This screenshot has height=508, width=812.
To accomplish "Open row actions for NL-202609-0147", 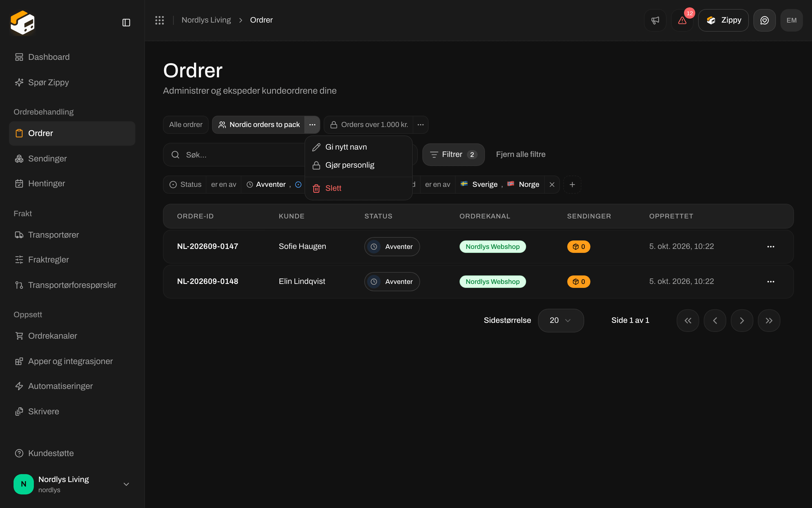I will tap(770, 247).
